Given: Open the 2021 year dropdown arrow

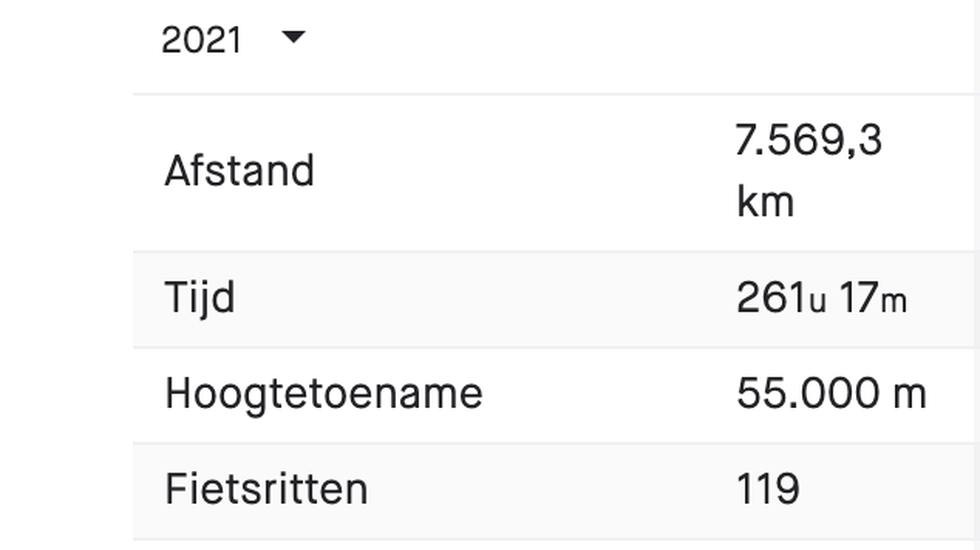Looking at the screenshot, I should pyautogui.click(x=294, y=37).
